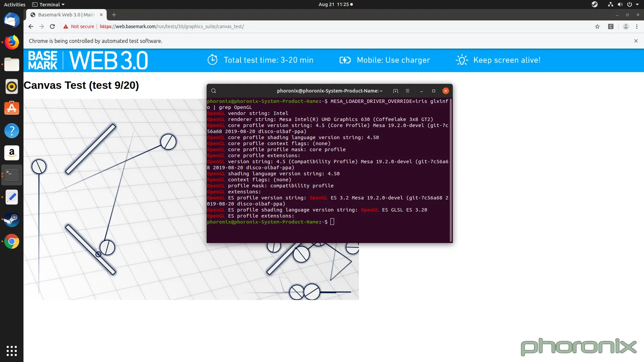Open the clock and calendar panel
The width and height of the screenshot is (644, 362).
click(335, 4)
